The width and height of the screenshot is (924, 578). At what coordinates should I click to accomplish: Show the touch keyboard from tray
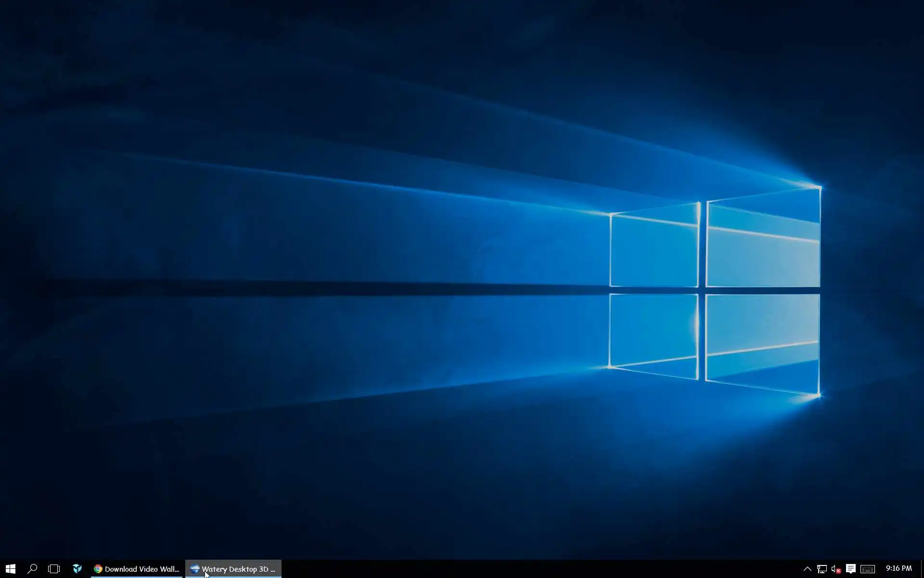click(x=868, y=569)
